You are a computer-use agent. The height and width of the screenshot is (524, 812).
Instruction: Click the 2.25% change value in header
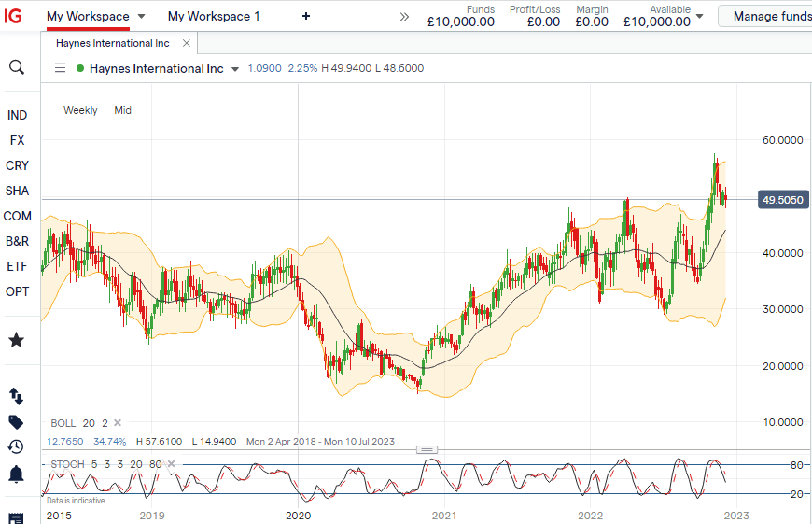tap(302, 68)
